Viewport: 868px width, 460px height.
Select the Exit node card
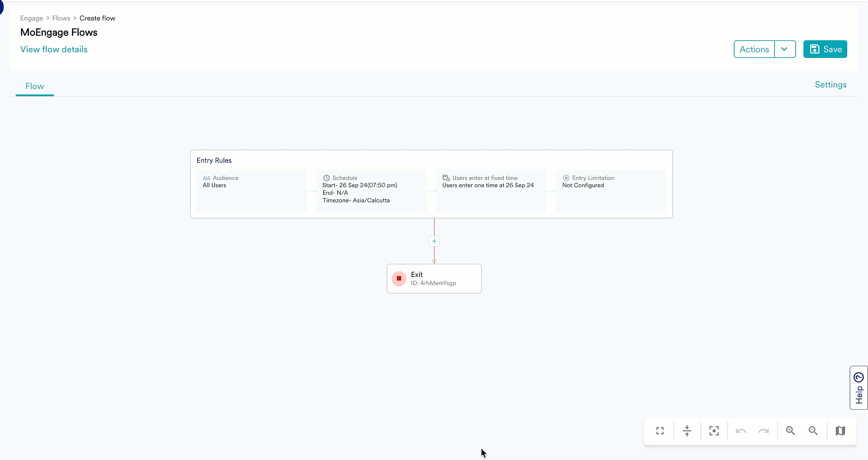tap(434, 278)
